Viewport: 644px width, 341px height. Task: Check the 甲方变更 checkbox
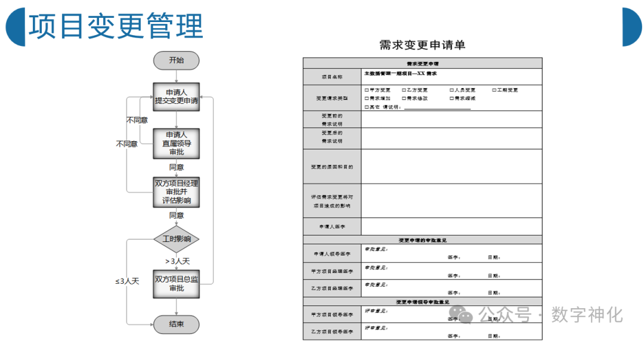366,90
